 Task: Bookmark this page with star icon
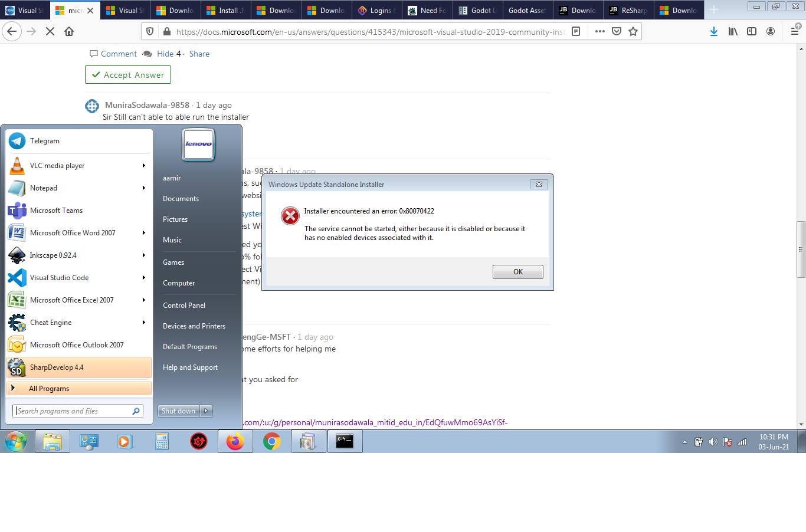[633, 31]
